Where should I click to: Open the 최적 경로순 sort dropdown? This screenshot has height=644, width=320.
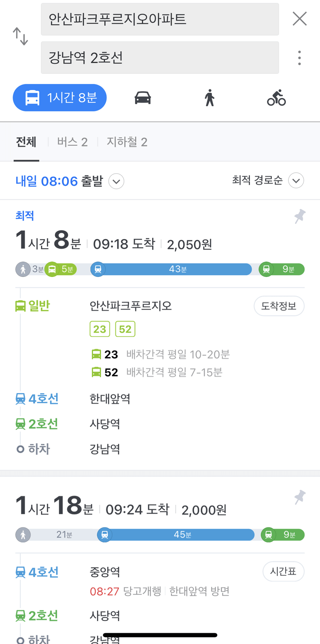(268, 180)
